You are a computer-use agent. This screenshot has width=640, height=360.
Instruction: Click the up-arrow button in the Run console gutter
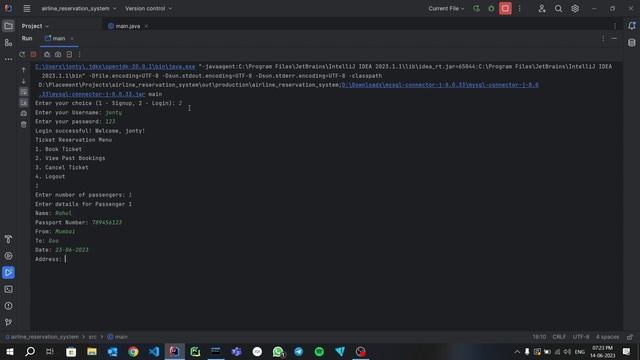pos(24,70)
